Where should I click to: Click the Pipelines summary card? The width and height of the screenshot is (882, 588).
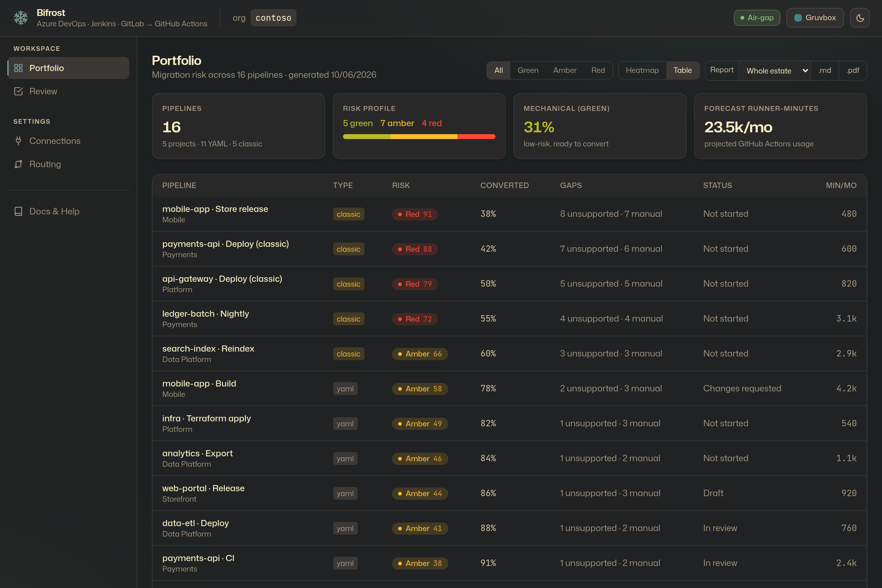click(x=238, y=126)
